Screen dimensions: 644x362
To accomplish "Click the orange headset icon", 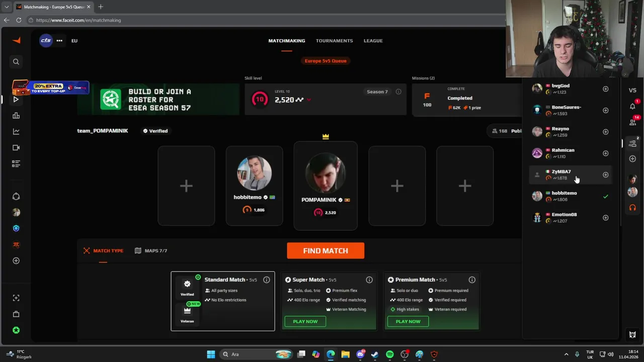I will tap(632, 208).
